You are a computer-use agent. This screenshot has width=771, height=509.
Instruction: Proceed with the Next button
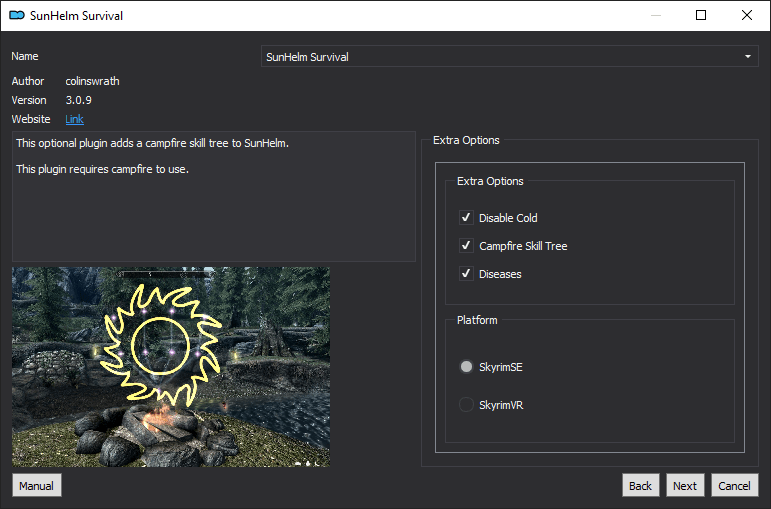685,485
